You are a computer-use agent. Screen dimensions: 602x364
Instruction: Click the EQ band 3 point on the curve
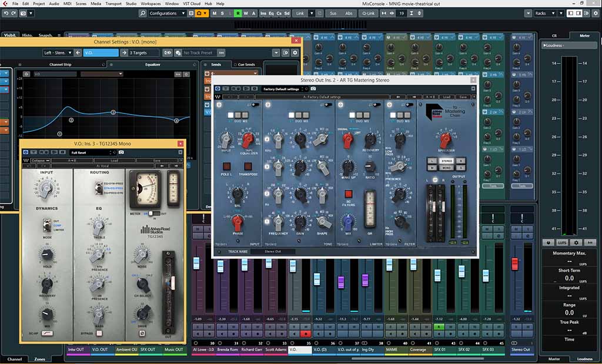tap(113, 112)
